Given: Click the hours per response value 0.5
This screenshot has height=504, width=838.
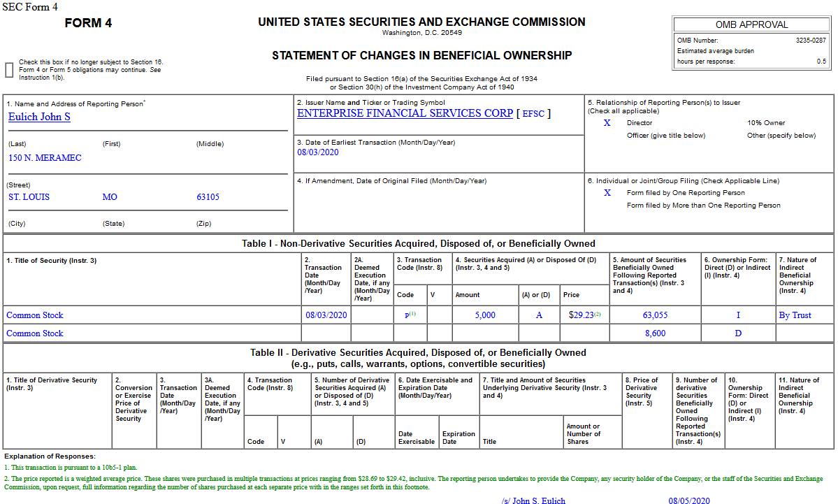Looking at the screenshot, I should (x=821, y=62).
